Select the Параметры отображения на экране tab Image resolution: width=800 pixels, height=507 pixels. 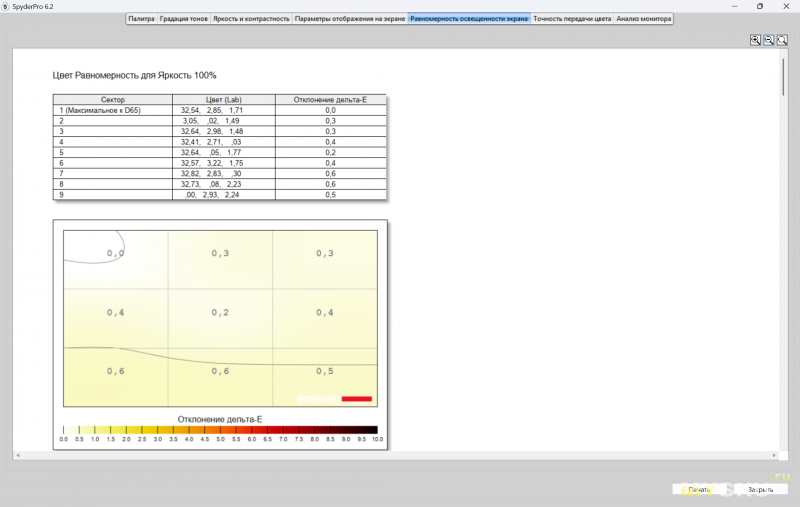(x=350, y=19)
